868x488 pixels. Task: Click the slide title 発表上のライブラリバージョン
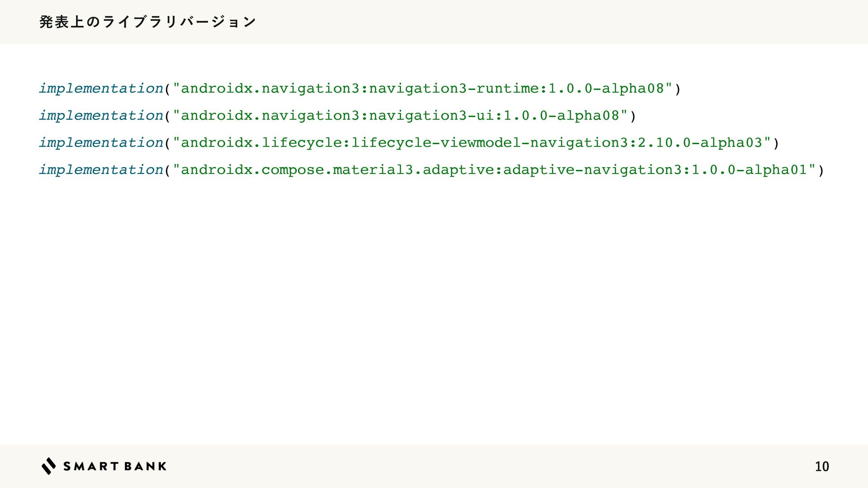148,22
